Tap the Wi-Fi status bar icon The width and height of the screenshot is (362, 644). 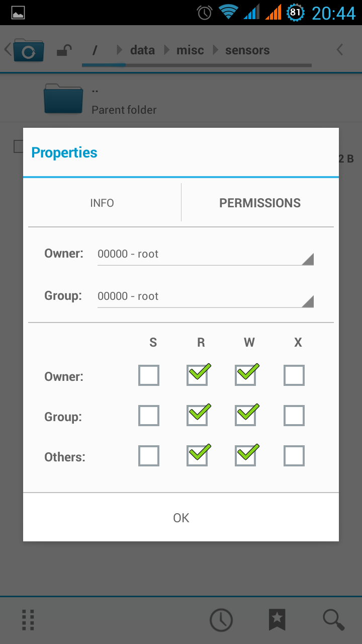pyautogui.click(x=228, y=12)
